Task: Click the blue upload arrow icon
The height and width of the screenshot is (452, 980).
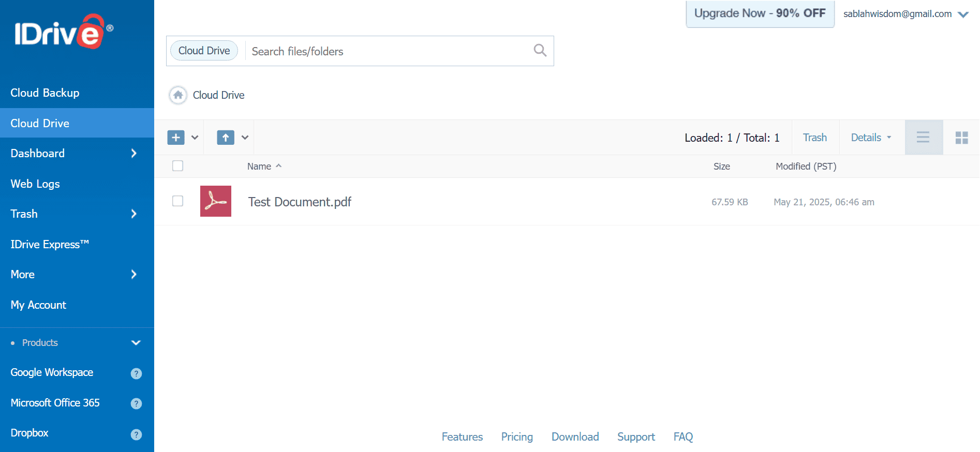Action: (x=226, y=138)
